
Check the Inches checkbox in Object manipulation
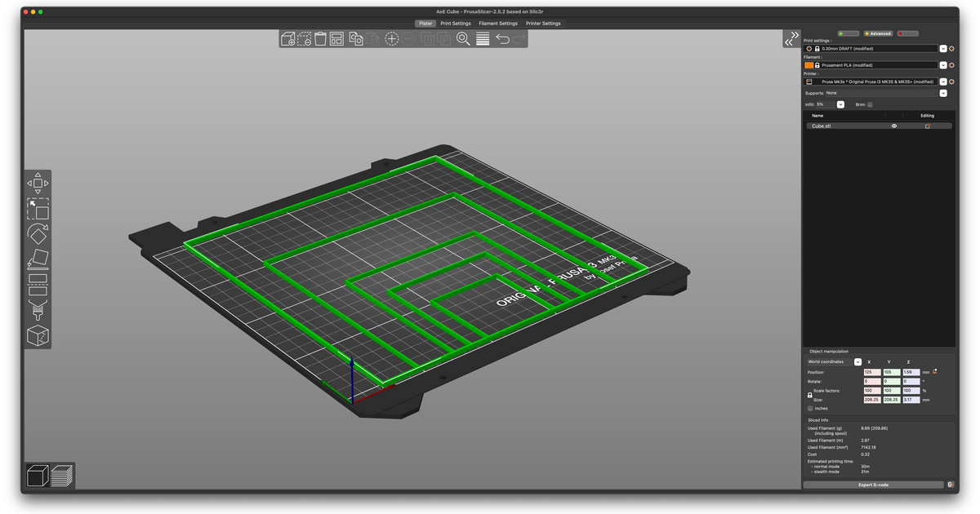pyautogui.click(x=811, y=408)
